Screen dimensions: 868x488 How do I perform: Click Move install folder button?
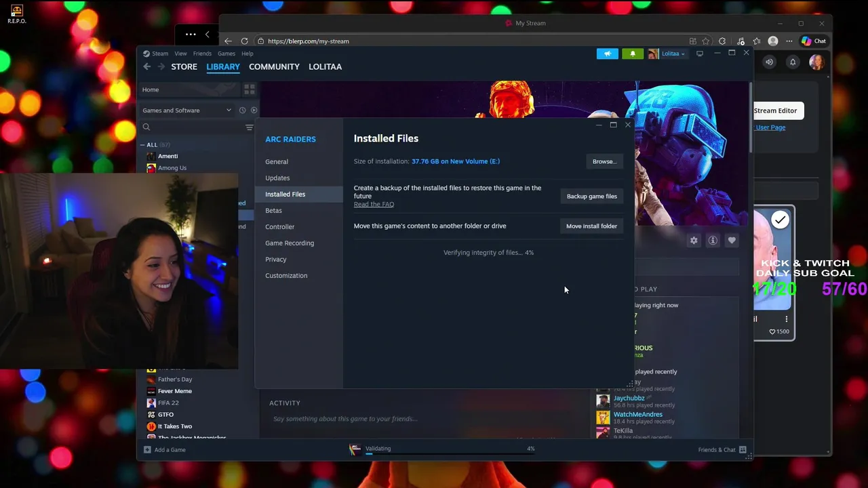pos(591,226)
